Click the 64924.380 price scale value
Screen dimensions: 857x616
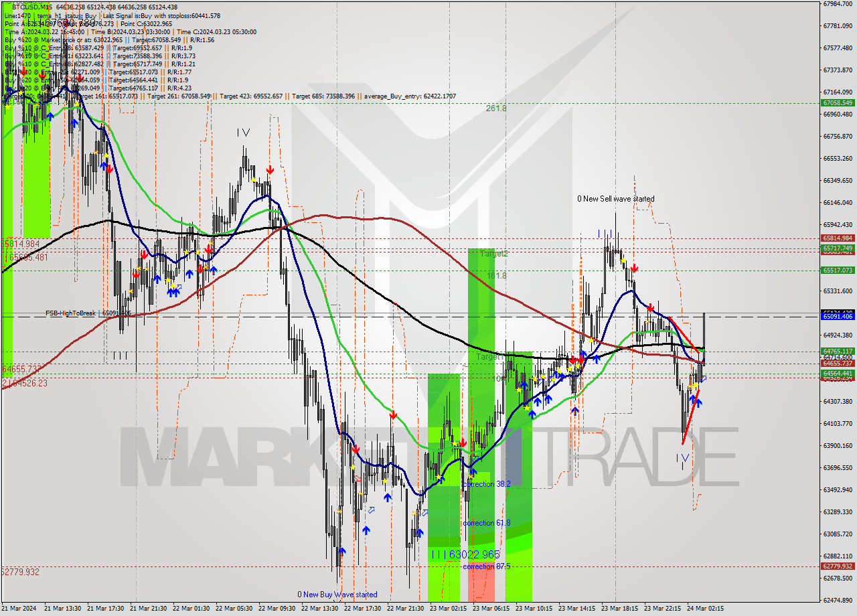[838, 335]
